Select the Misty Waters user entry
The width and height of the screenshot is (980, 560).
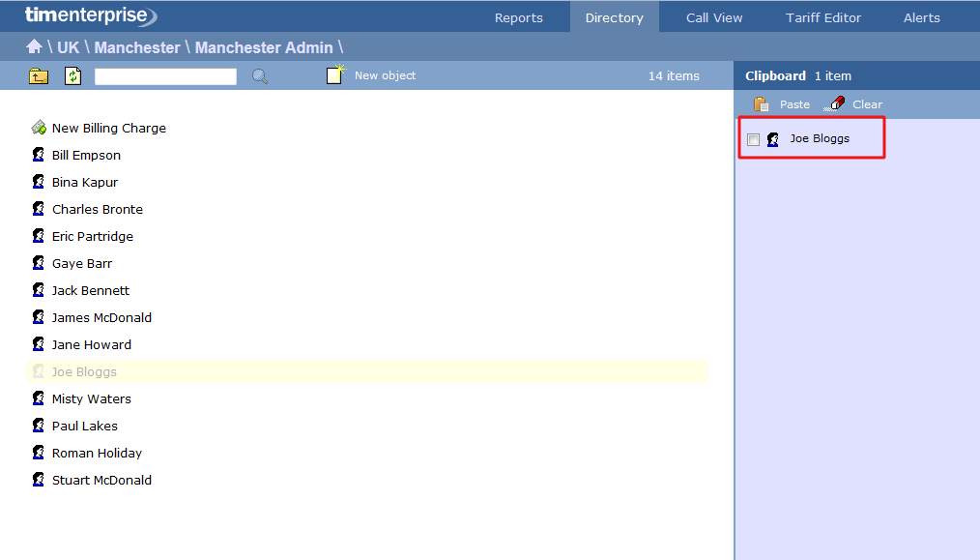pyautogui.click(x=91, y=398)
